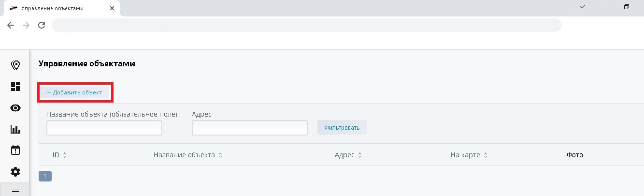Screen dimensions: 644x196
Task: Toggle sidebar with the hamburger menu icon
Action: click(15, 190)
